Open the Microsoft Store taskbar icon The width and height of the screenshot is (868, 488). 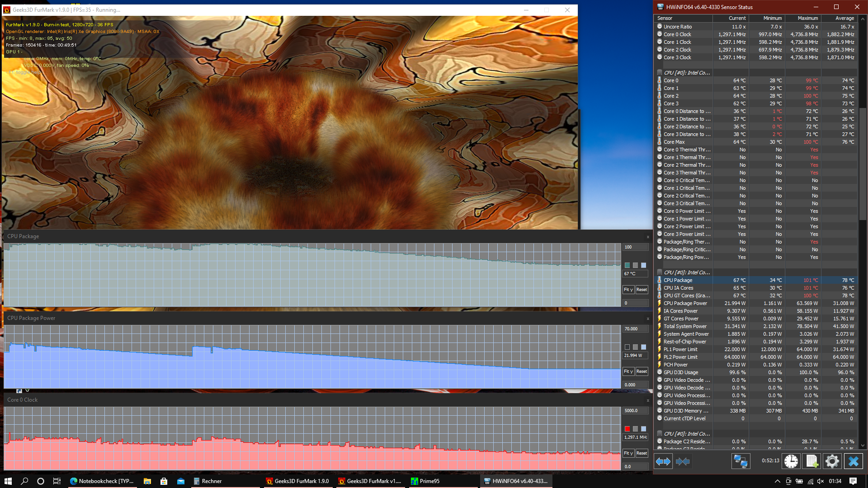tap(164, 481)
